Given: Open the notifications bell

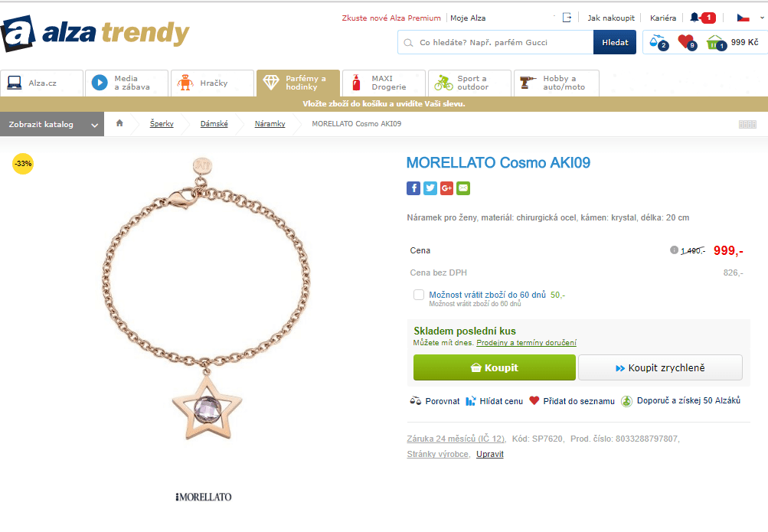Looking at the screenshot, I should click(x=694, y=18).
